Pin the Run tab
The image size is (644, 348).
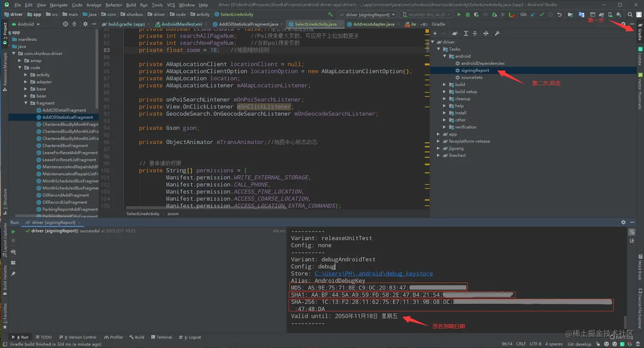click(13, 274)
